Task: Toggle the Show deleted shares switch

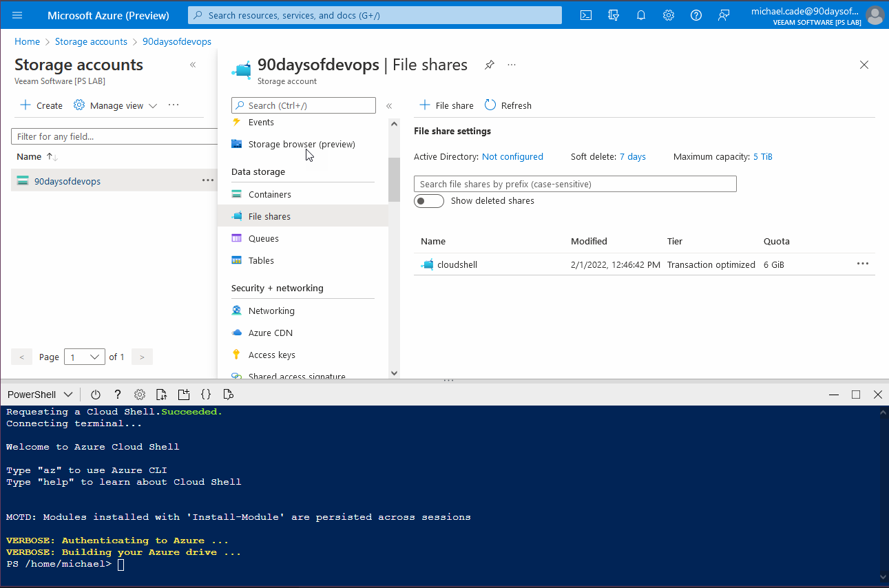Action: 428,200
